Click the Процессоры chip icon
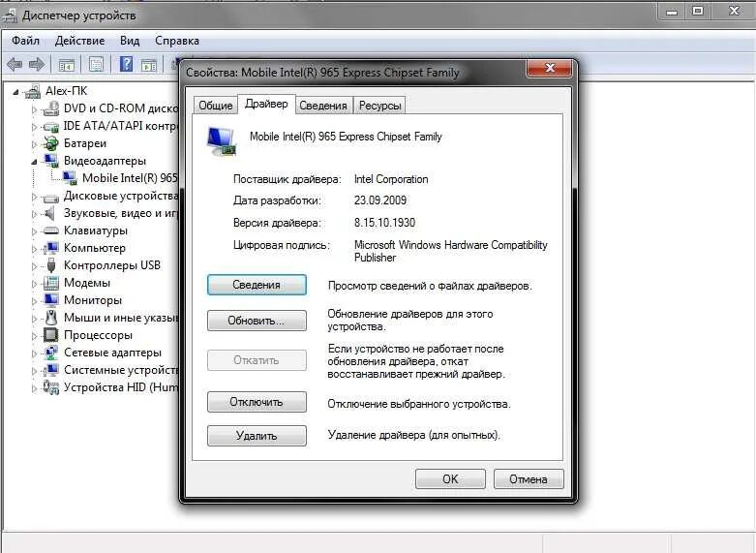Screen dimensions: 756x553 coord(50,335)
